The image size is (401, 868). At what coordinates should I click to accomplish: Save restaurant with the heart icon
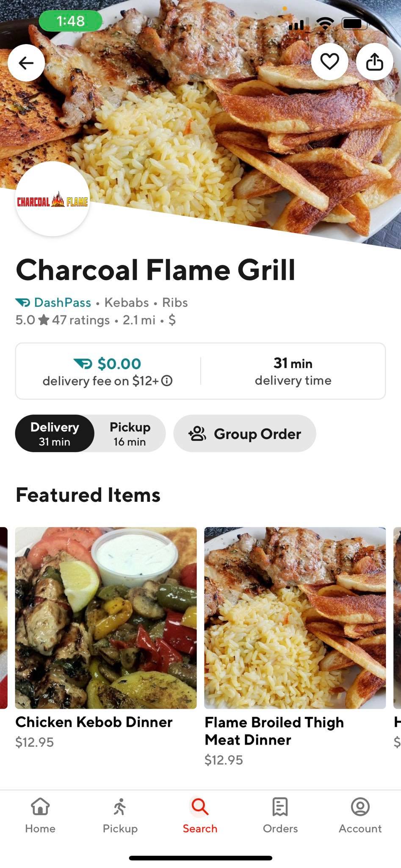329,62
